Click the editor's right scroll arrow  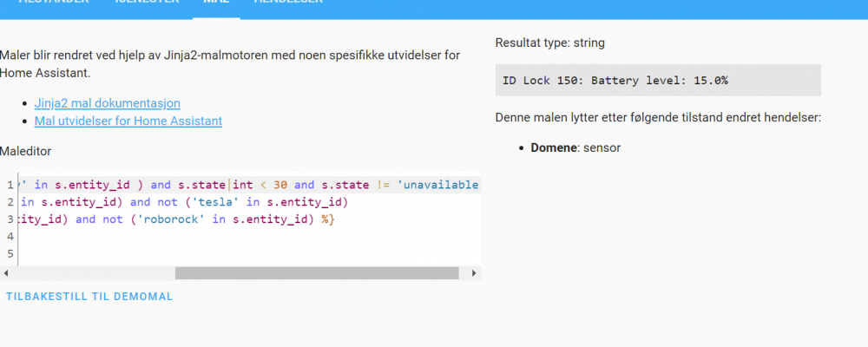[x=474, y=273]
